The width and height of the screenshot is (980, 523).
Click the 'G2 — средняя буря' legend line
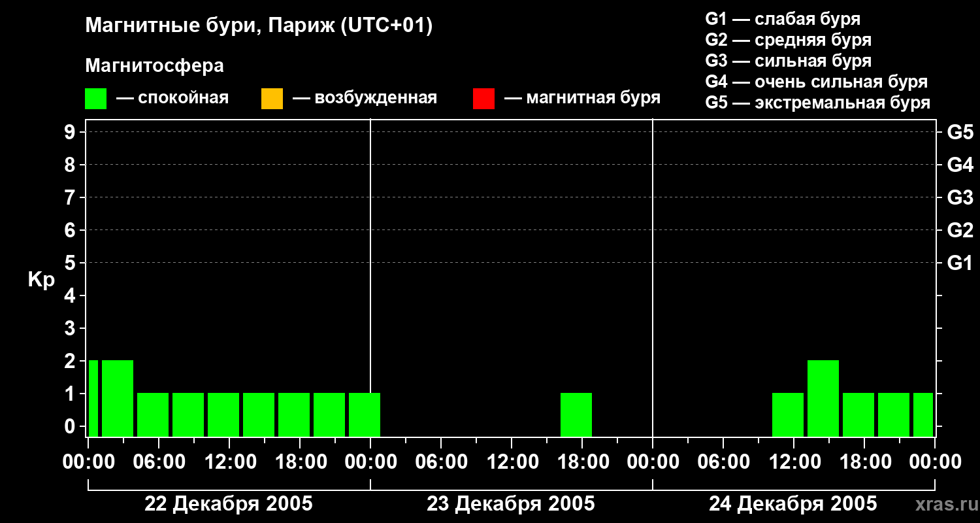(x=788, y=39)
